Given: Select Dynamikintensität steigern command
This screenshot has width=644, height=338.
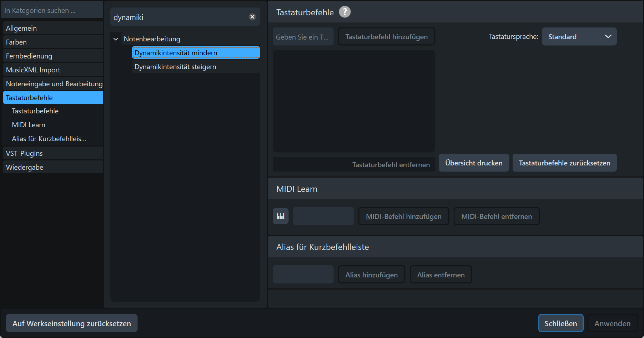Looking at the screenshot, I should click(175, 67).
